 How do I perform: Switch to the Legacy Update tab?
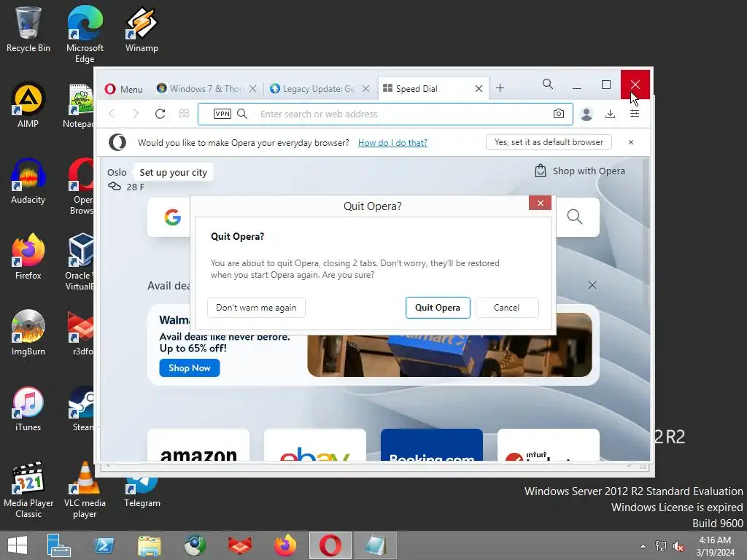click(312, 89)
